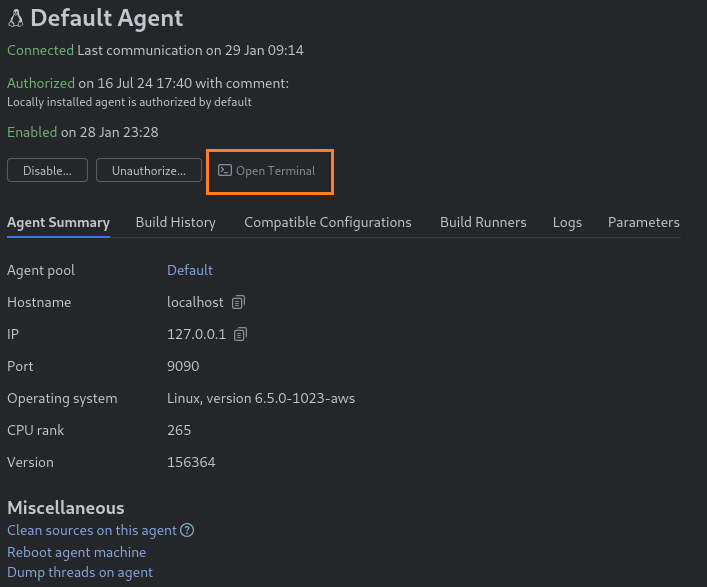
Task: Select the 127.0.0.1 IP value
Action: pyautogui.click(x=196, y=334)
